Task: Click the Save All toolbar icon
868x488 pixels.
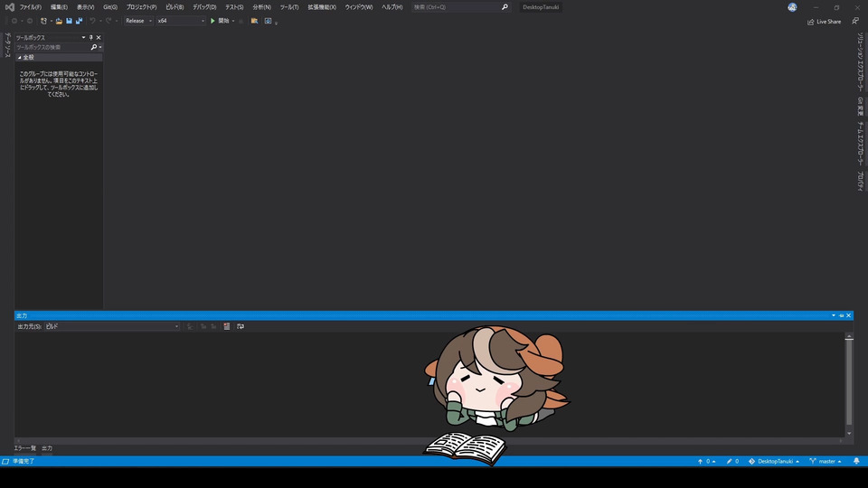Action: pyautogui.click(x=80, y=21)
